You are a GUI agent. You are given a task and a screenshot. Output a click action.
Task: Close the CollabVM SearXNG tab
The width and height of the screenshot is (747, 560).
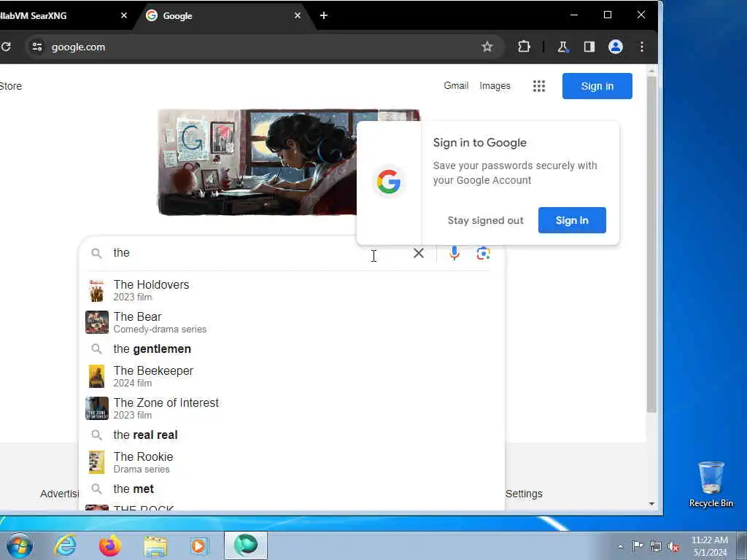pos(124,15)
